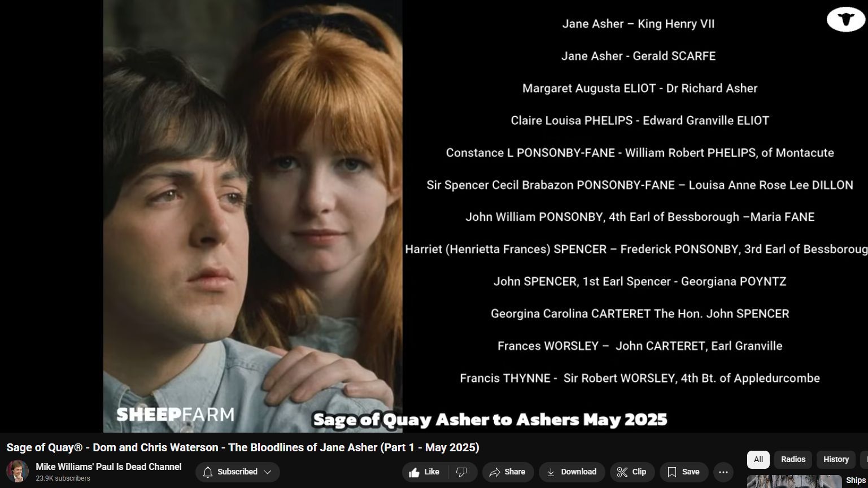This screenshot has width=868, height=488.
Task: Open the three-dot more actions menu
Action: tap(723, 472)
